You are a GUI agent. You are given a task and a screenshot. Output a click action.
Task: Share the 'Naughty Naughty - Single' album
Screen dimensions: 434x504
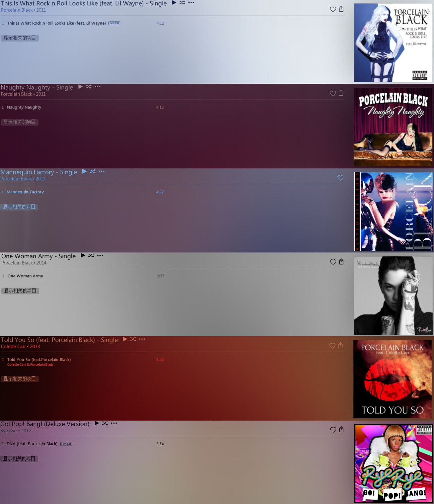click(341, 93)
